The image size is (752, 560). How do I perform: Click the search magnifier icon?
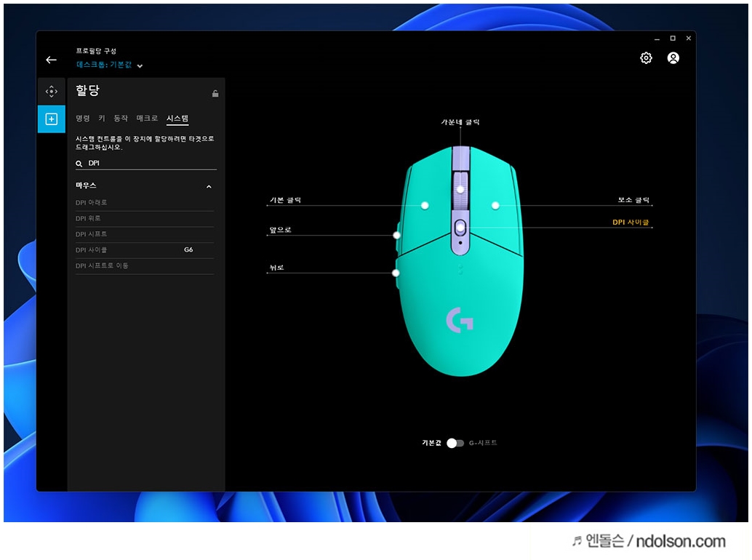tap(79, 164)
